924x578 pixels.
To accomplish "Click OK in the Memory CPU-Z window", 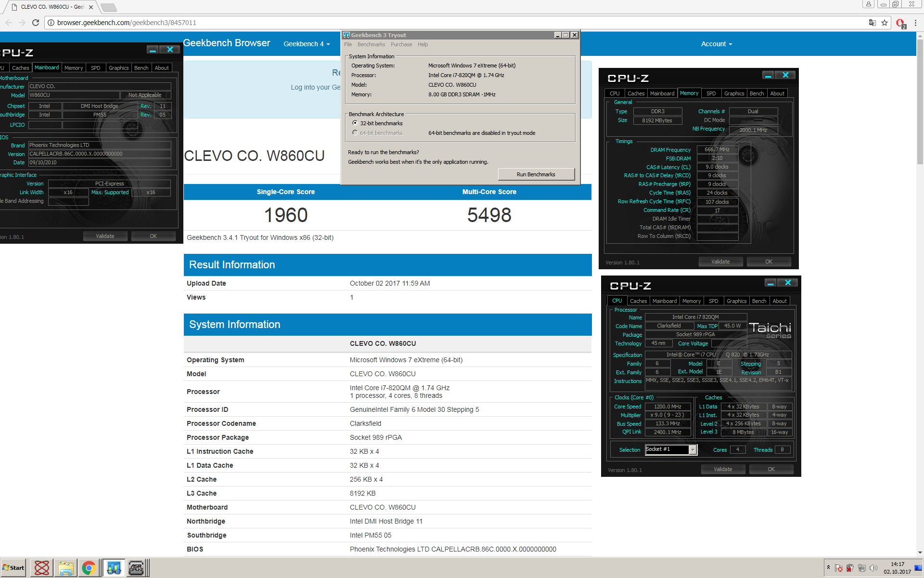I will pos(769,262).
